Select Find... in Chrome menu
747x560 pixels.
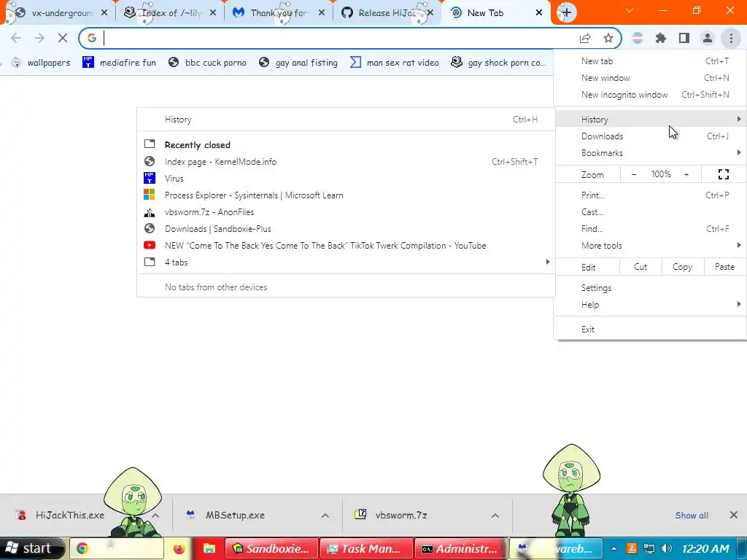(x=650, y=228)
